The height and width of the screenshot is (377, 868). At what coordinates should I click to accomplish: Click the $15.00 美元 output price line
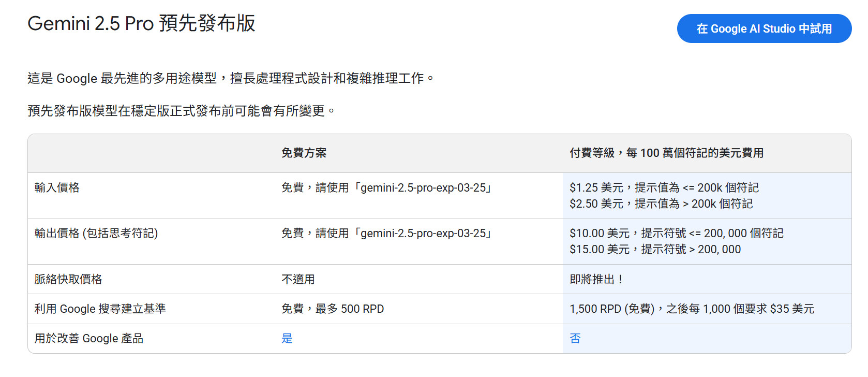click(x=655, y=249)
